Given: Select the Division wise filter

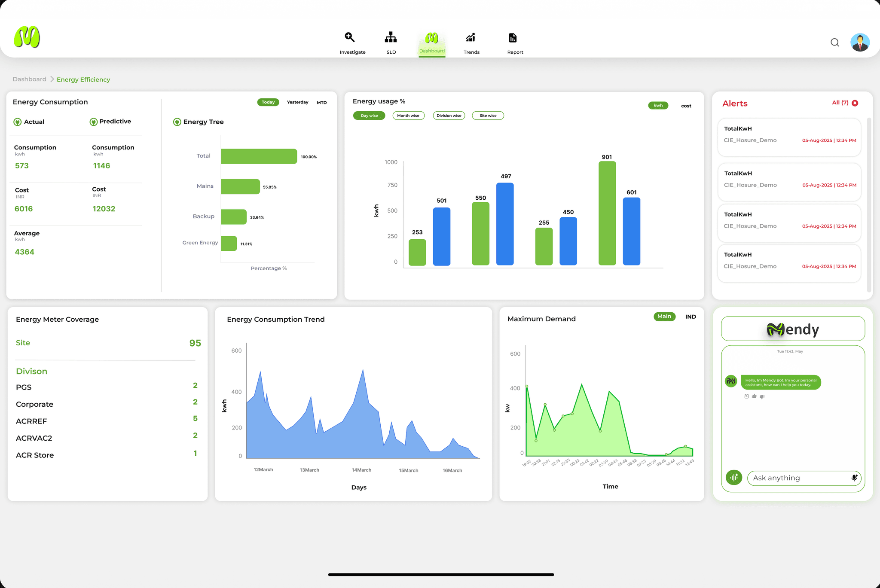Looking at the screenshot, I should tap(449, 116).
